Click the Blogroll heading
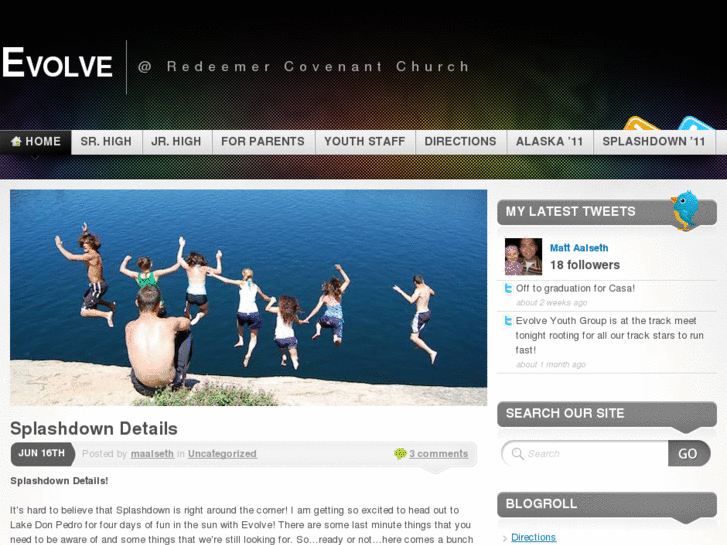Image resolution: width=727 pixels, height=545 pixels. (x=541, y=504)
